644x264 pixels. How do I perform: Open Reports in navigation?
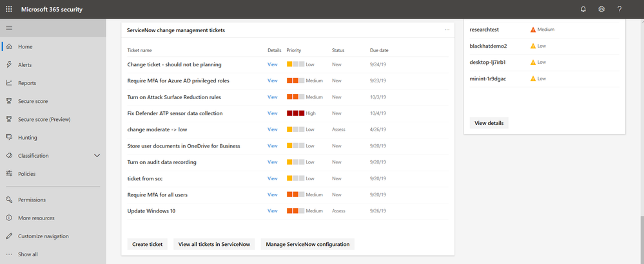[27, 83]
